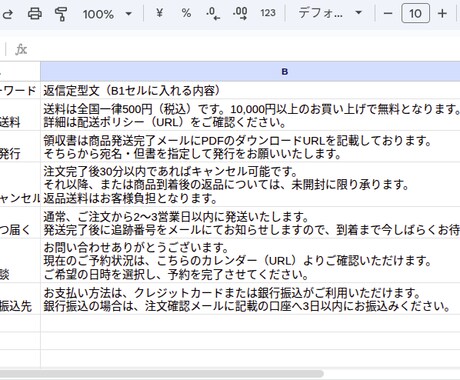This screenshot has height=380, width=460.
Task: Decrease font size with minus button
Action: click(388, 14)
